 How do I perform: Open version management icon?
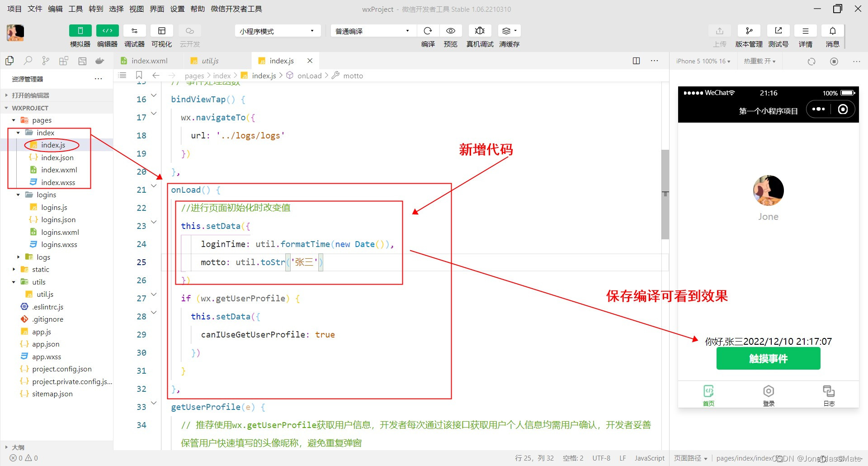pos(749,31)
